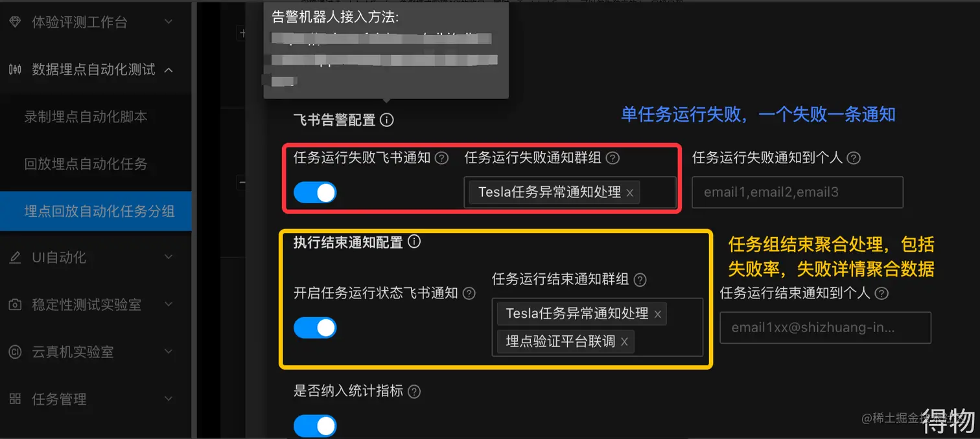Image resolution: width=980 pixels, height=439 pixels.
Task: Click info icon next to 执行结束通知配置
Action: point(414,242)
